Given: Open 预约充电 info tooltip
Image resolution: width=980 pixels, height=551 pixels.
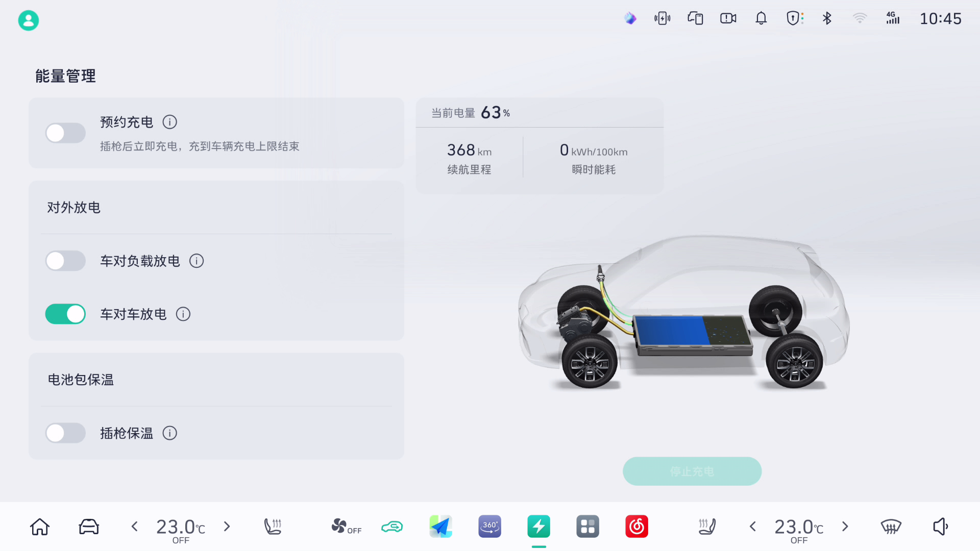Looking at the screenshot, I should pos(169,122).
